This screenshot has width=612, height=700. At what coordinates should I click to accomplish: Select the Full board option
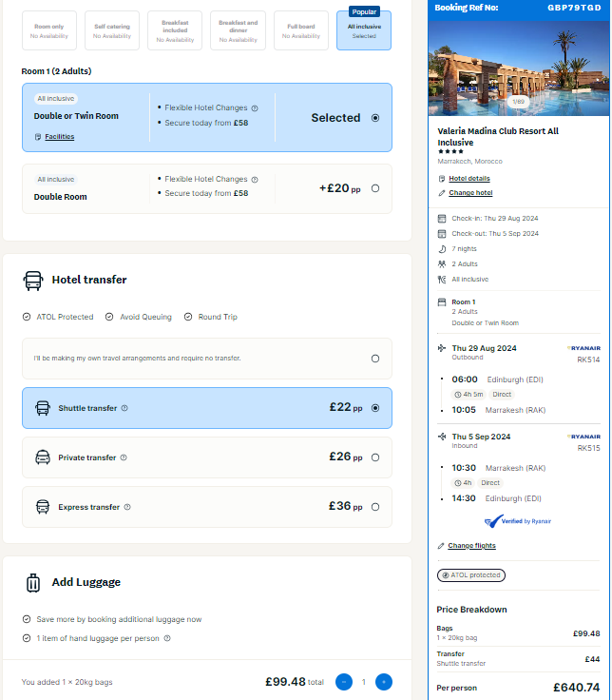click(x=301, y=30)
